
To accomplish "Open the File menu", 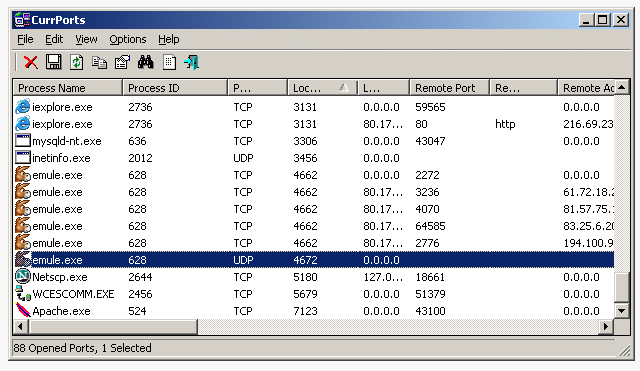I will coord(25,39).
